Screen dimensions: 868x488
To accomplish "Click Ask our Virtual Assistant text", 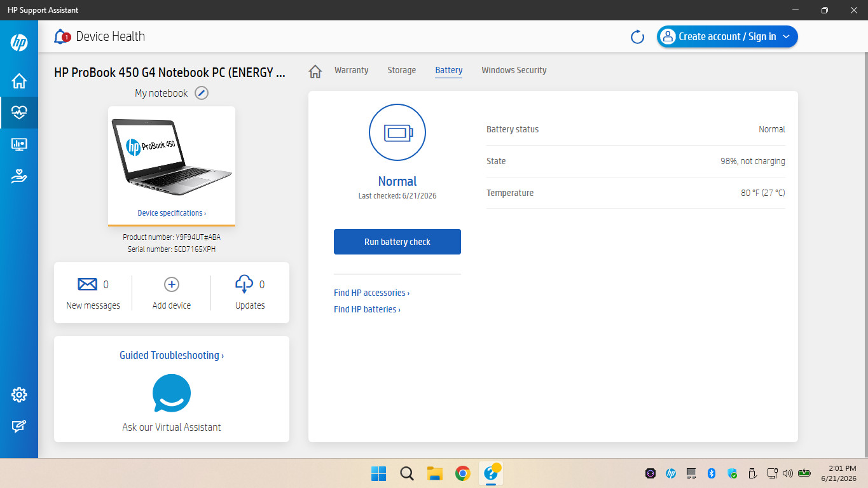I will [172, 427].
